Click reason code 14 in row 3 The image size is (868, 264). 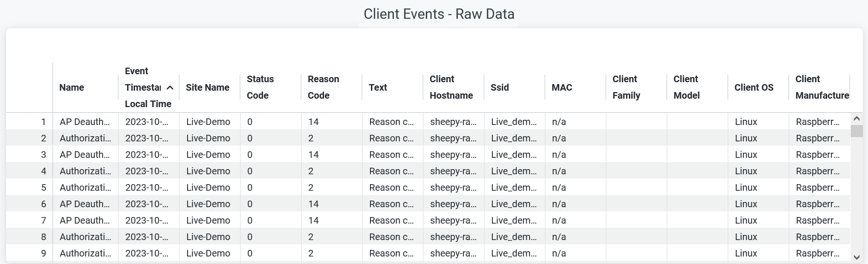click(x=313, y=155)
